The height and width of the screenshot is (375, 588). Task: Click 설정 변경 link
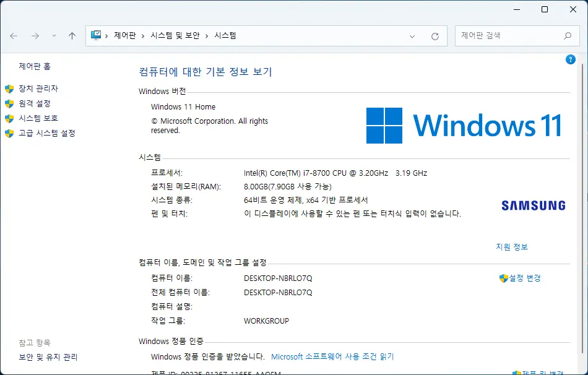pyautogui.click(x=525, y=278)
